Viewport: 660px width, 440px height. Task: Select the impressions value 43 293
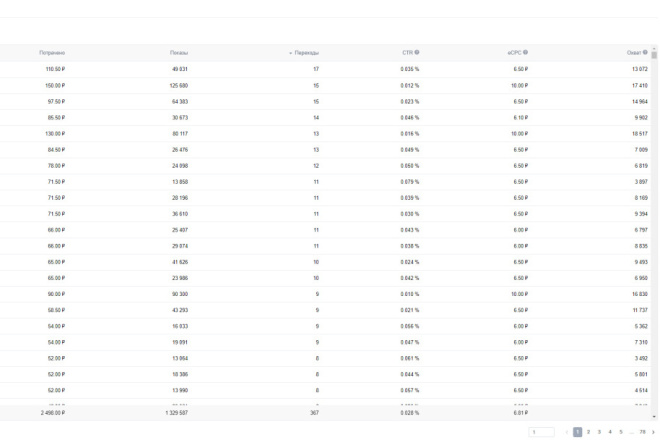point(180,310)
